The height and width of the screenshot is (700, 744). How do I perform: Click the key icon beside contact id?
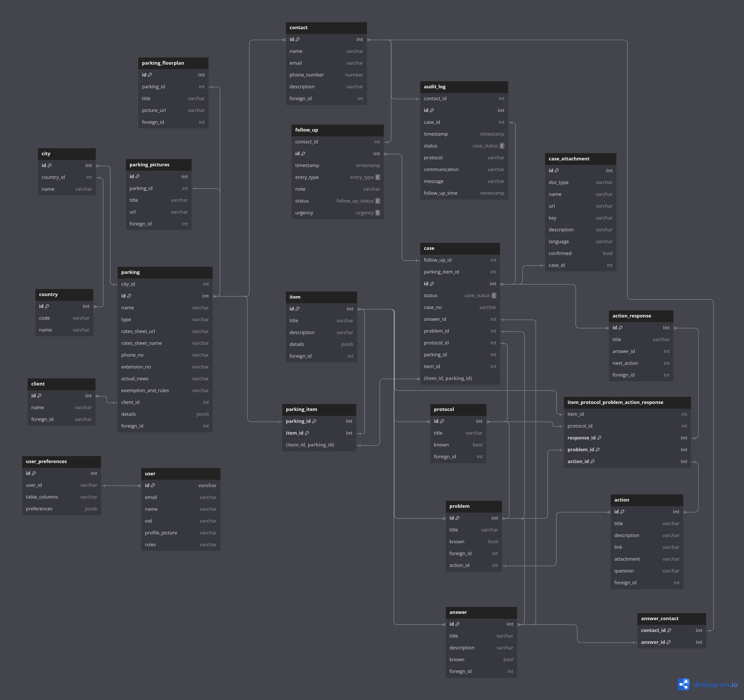coord(297,39)
